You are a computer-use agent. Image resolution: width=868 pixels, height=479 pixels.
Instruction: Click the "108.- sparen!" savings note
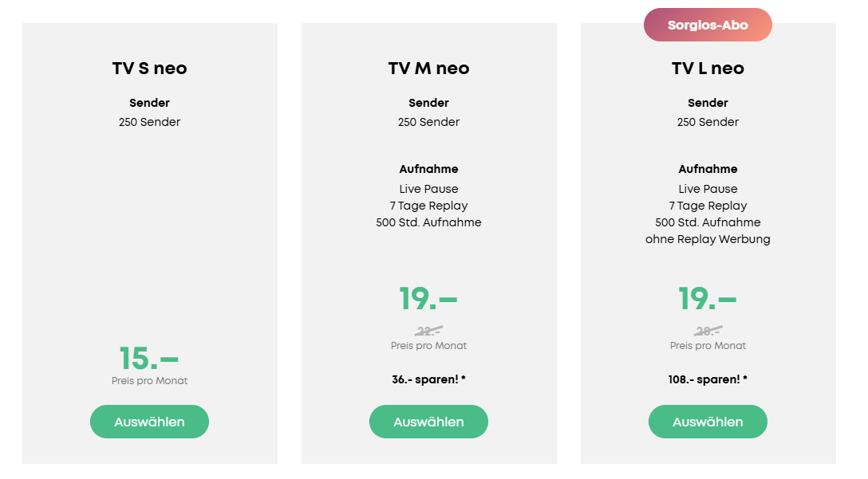pos(708,379)
